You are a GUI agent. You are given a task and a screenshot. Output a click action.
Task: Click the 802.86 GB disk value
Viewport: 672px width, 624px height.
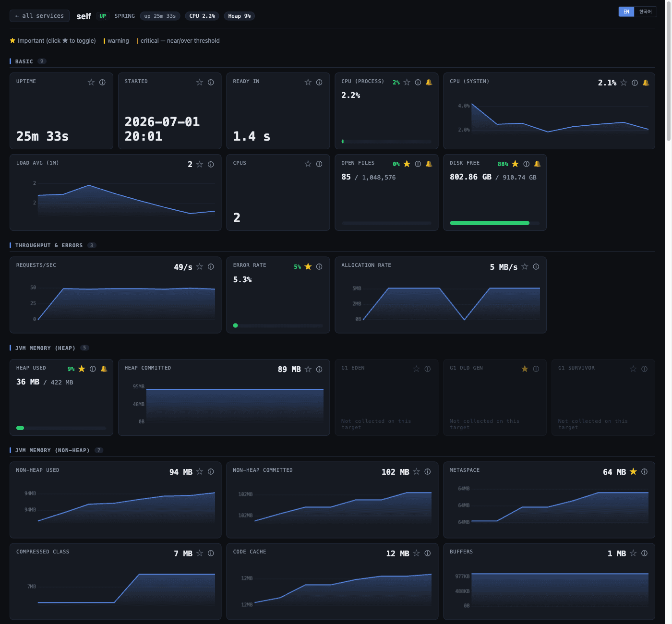click(x=470, y=177)
